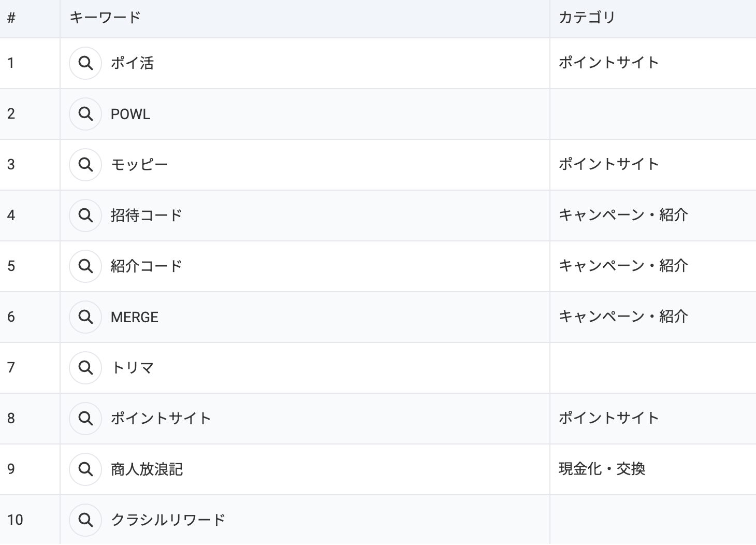Click キャンペーン・紹介 category in the MERGE row
This screenshot has height=545, width=756.
[623, 317]
